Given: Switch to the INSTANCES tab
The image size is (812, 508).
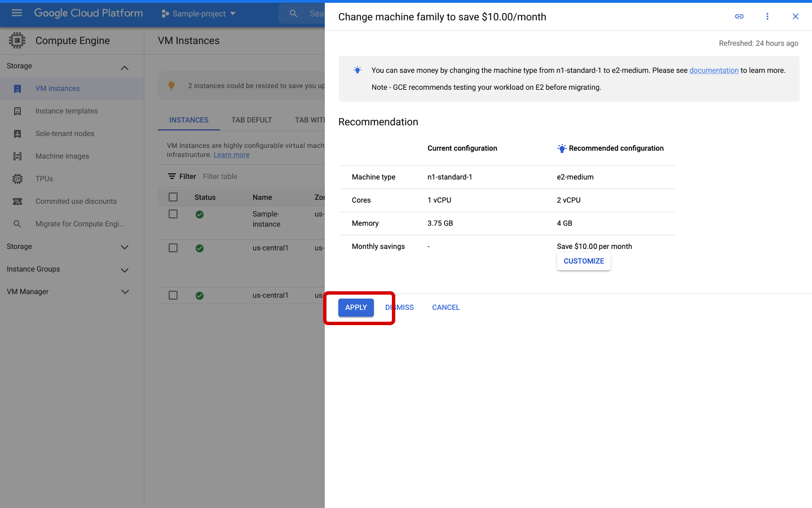Looking at the screenshot, I should tap(189, 120).
